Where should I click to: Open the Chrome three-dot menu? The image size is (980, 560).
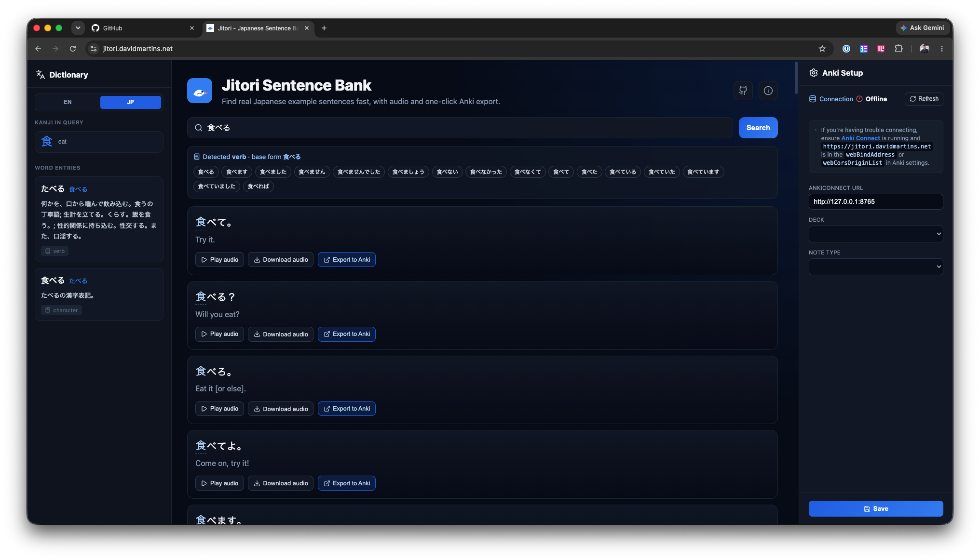pyautogui.click(x=941, y=49)
